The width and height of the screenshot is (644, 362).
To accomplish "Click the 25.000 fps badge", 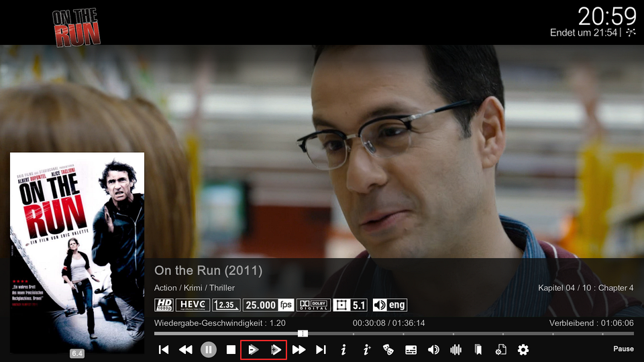I will (x=268, y=305).
